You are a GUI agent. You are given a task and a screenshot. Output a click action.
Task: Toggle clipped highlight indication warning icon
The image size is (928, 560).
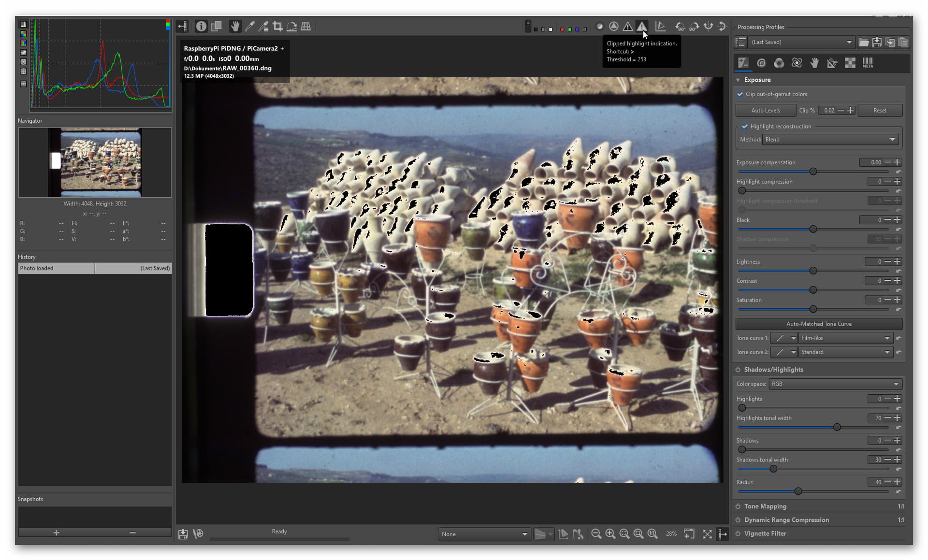point(641,27)
